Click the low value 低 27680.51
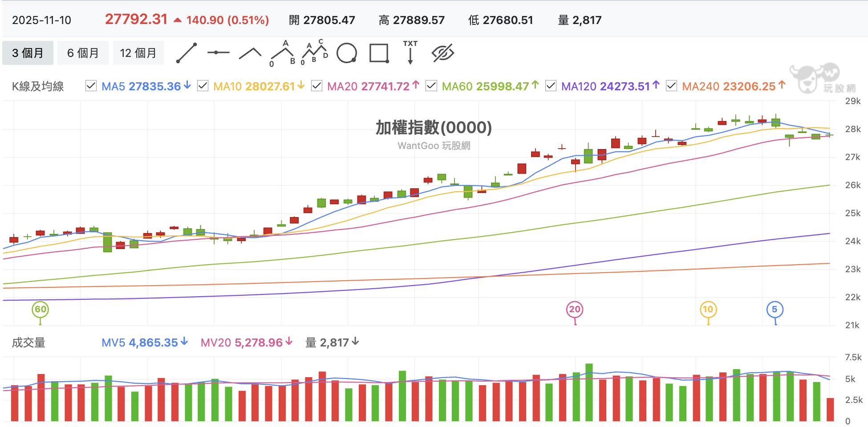This screenshot has height=427, width=868. 501,20
